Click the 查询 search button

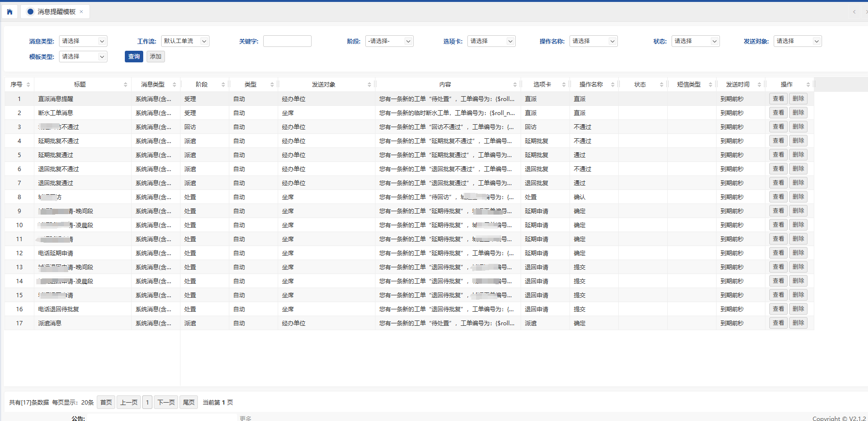(x=134, y=57)
